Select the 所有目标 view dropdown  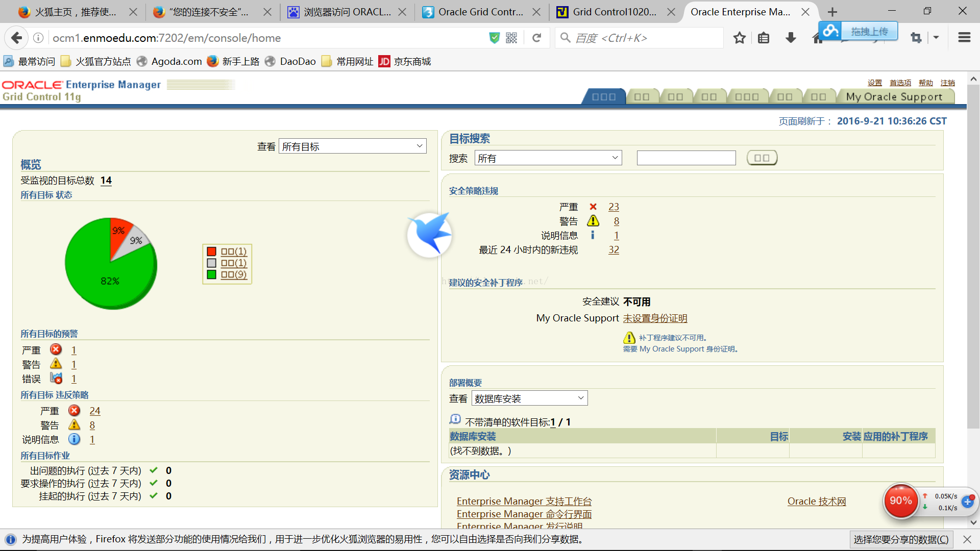(353, 146)
